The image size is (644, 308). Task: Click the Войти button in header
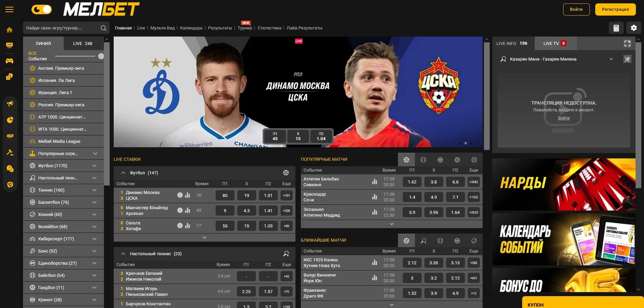point(576,9)
